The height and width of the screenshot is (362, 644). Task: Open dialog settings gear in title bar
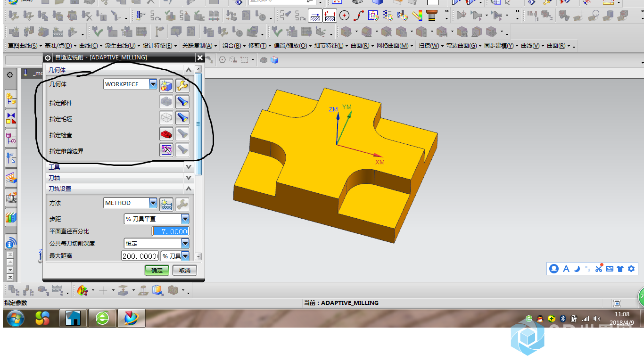pos(48,58)
